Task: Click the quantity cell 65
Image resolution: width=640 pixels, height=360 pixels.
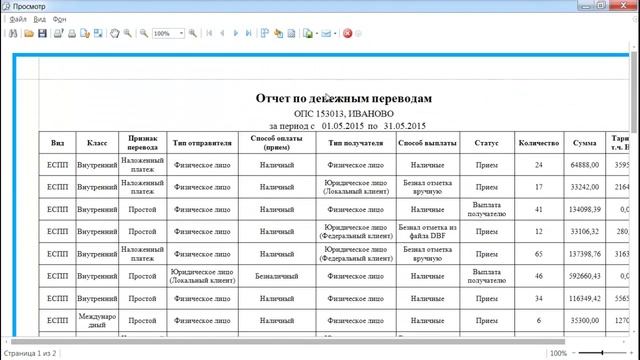Action: coord(539,254)
